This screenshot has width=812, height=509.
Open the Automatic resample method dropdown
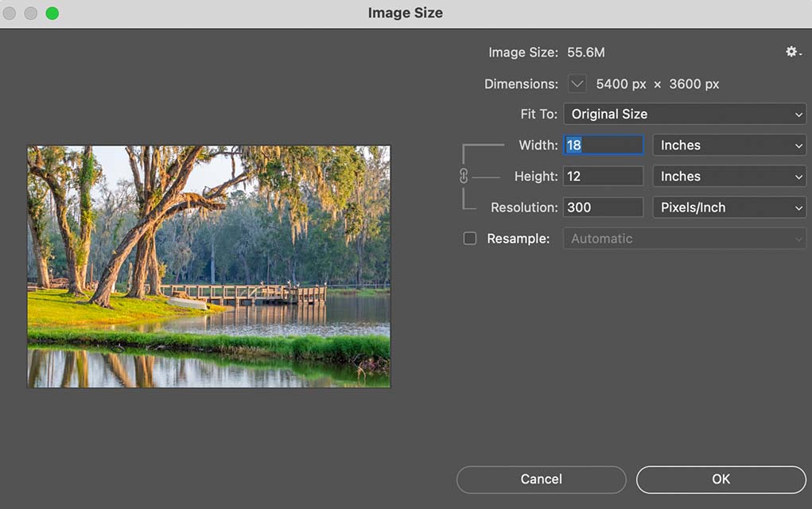coord(684,238)
